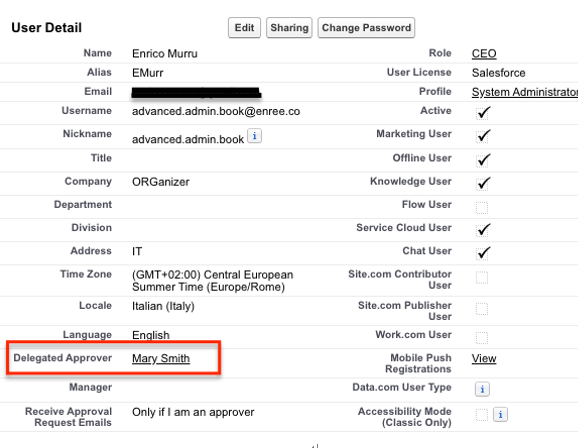
Task: Toggle the Knowledge User checkbox
Action: 482,184
